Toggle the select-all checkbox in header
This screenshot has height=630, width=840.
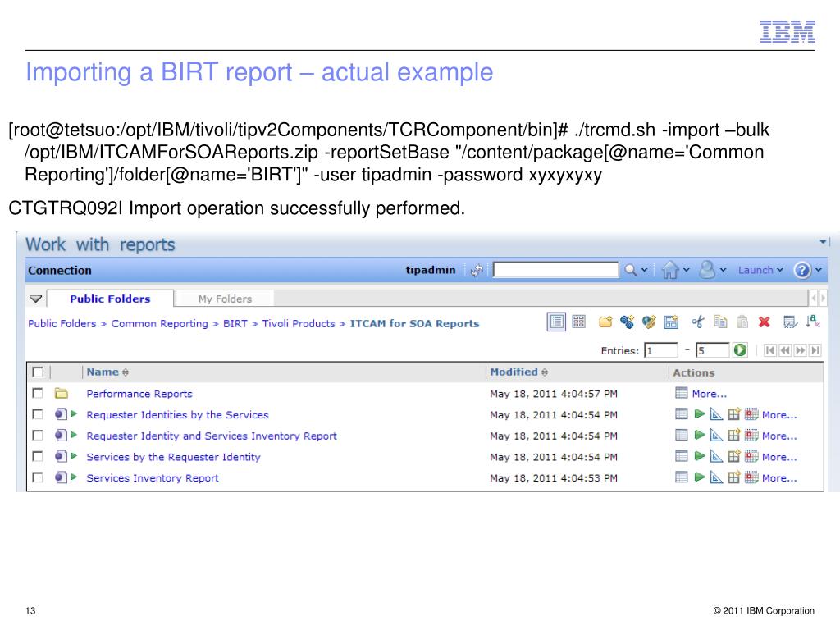[38, 372]
